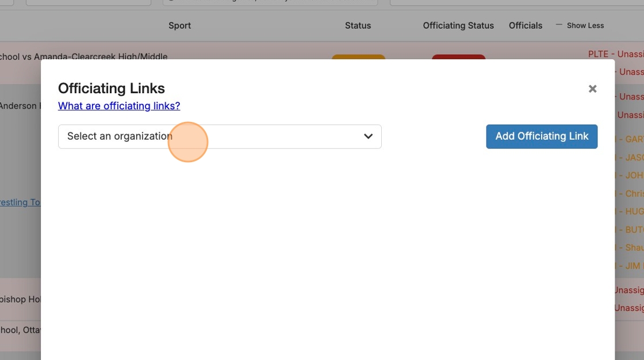Sort by the Sport column header
This screenshot has height=360, width=644.
click(x=179, y=25)
